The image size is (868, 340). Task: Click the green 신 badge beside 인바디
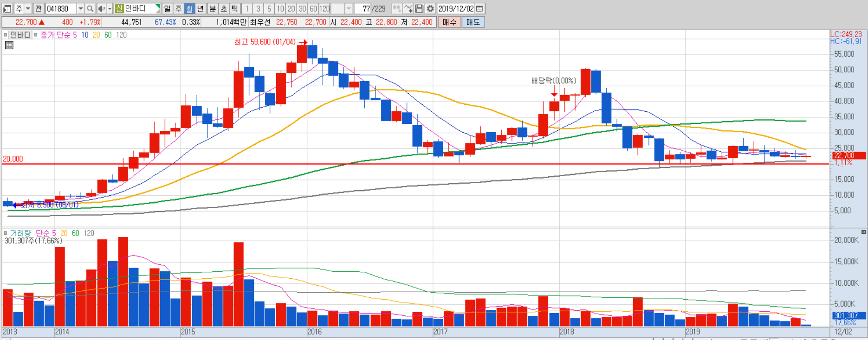119,8
